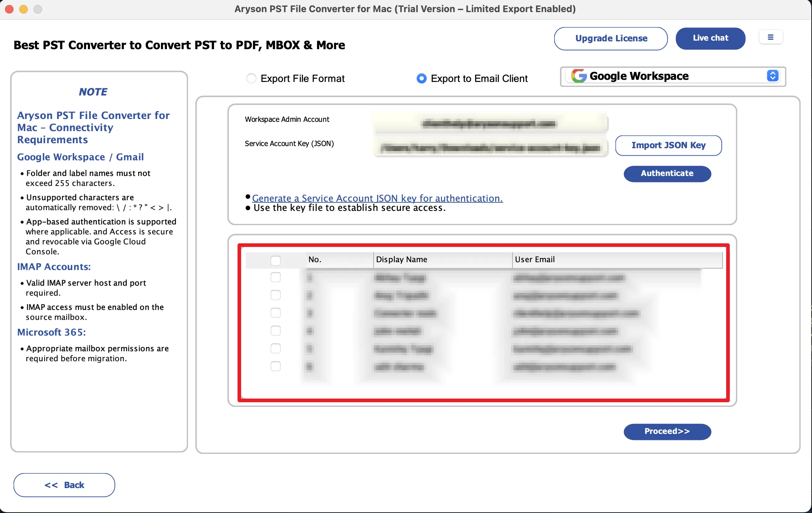Click the NOTE heading in the side panel
Viewport: 812px width, 513px height.
click(x=93, y=92)
